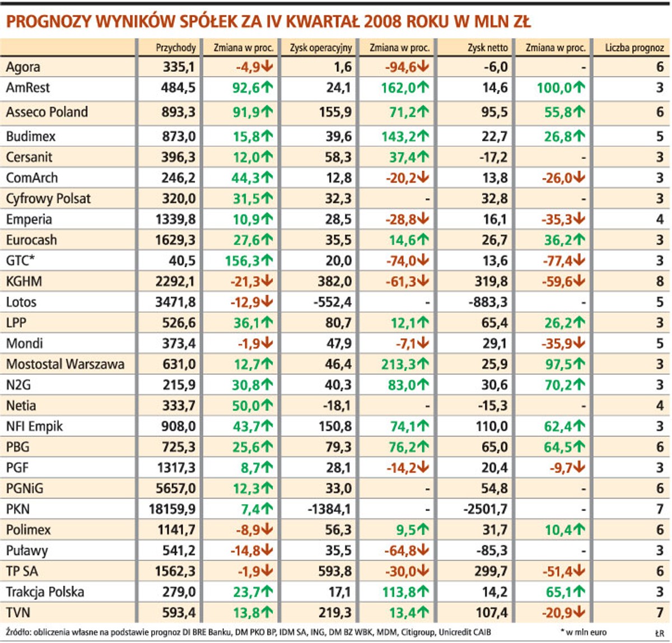The width and height of the screenshot is (672, 643).
Task: Click the red down arrow beside -94,6
Action: pyautogui.click(x=423, y=66)
